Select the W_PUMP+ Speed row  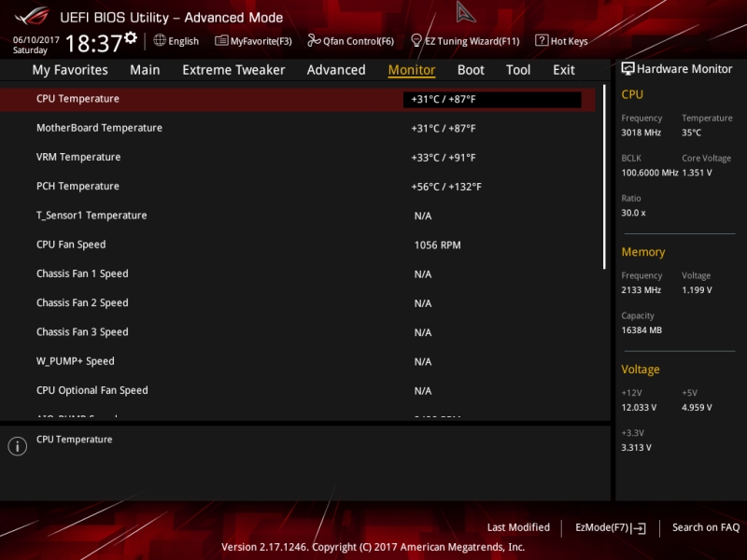click(x=298, y=361)
